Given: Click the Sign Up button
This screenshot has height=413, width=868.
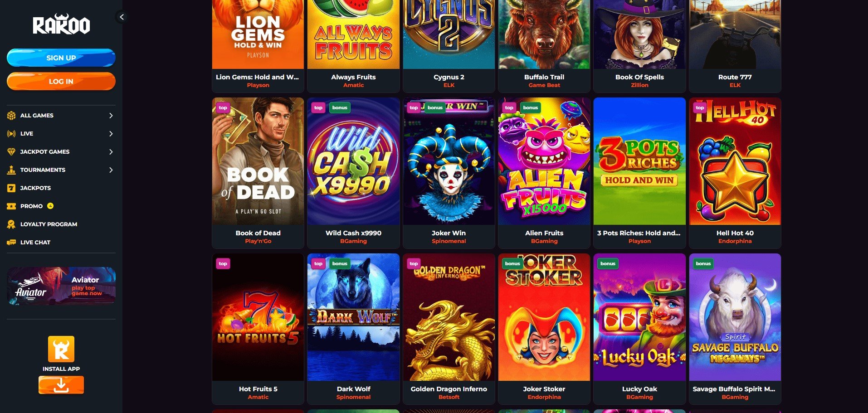Looking at the screenshot, I should 61,58.
